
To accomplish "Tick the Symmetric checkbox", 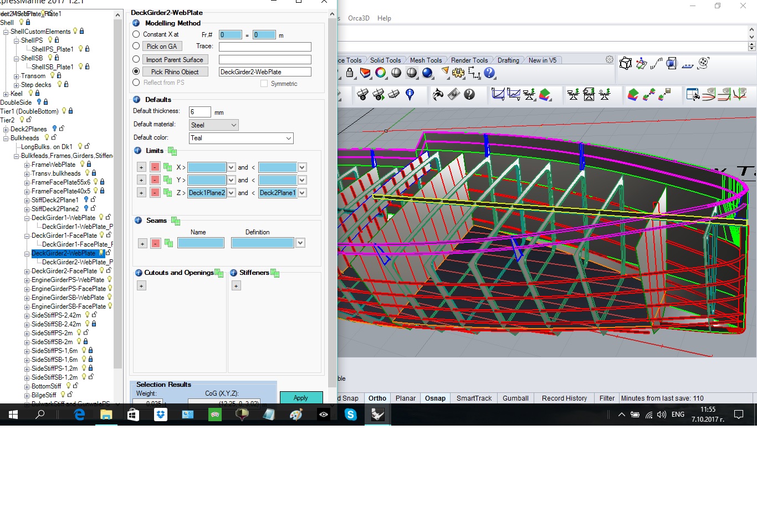I will pyautogui.click(x=264, y=84).
